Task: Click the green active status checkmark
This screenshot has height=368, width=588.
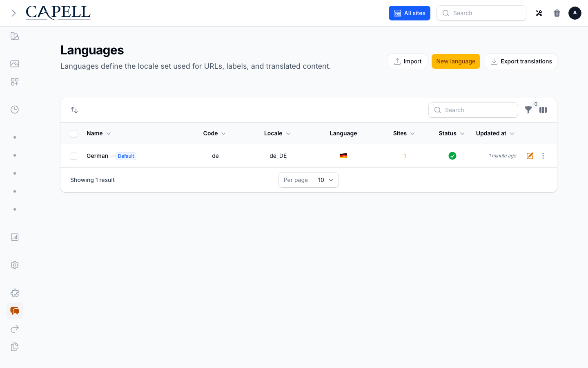Action: coord(452,156)
